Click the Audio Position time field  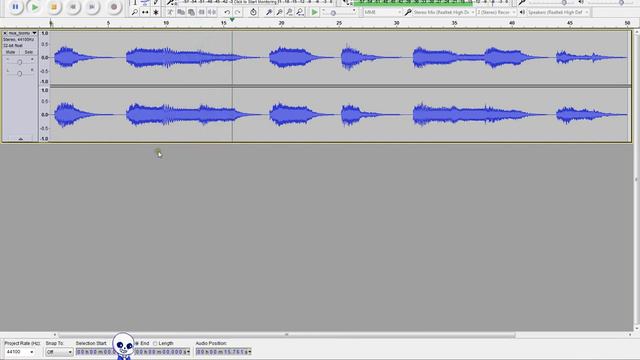click(223, 352)
